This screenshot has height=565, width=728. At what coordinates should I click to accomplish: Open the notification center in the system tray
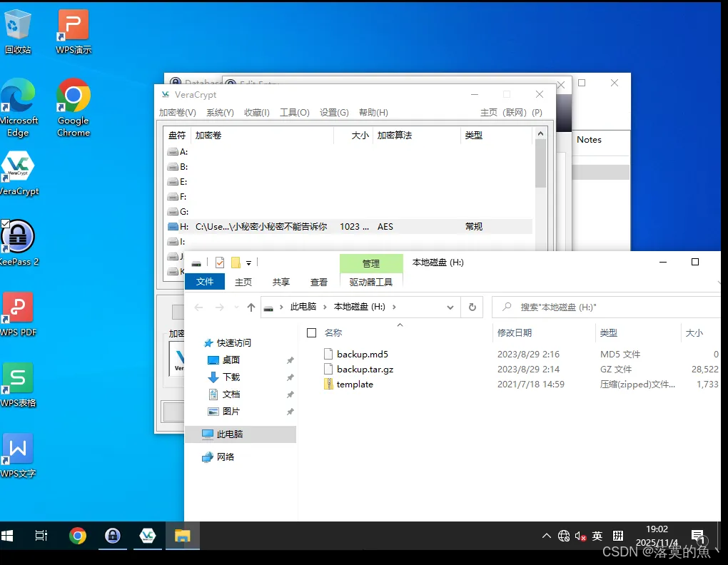coord(698,536)
